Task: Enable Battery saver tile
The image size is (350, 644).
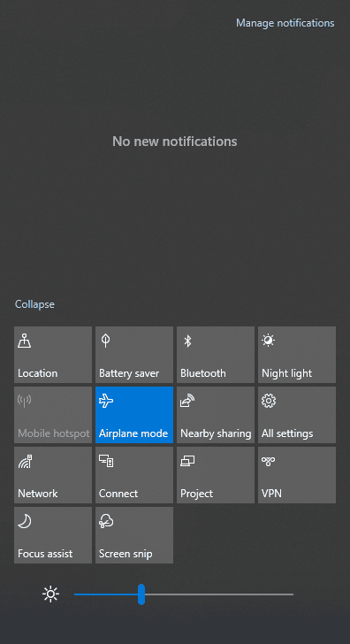Action: (x=134, y=355)
